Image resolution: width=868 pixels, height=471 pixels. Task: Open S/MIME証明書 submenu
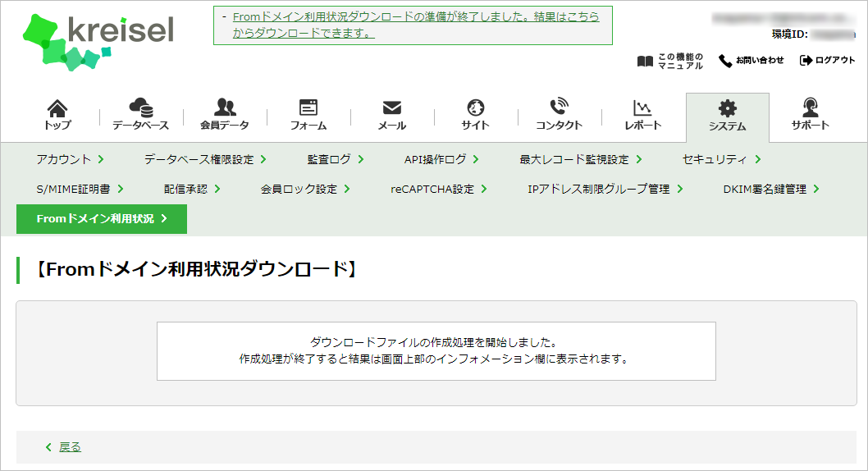pyautogui.click(x=80, y=190)
